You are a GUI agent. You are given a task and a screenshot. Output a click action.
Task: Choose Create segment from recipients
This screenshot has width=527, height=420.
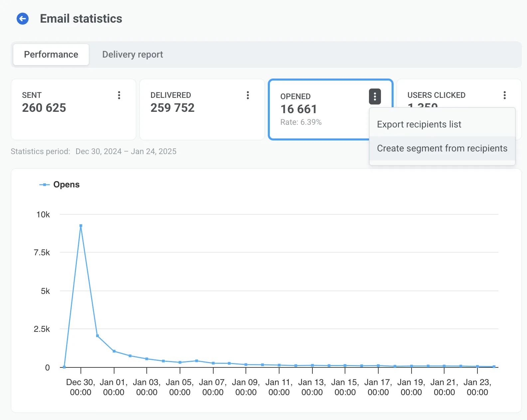[442, 148]
